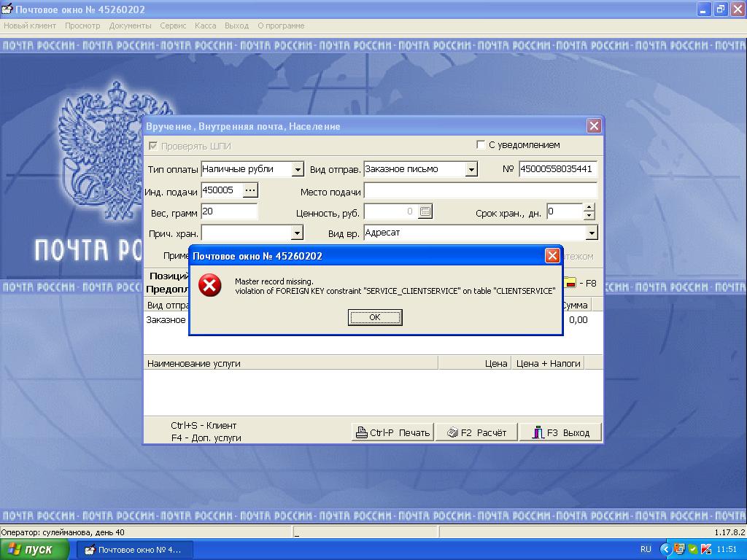Image resolution: width=747 pixels, height=560 pixels.
Task: Click the F3 Выход button
Action: pyautogui.click(x=560, y=432)
